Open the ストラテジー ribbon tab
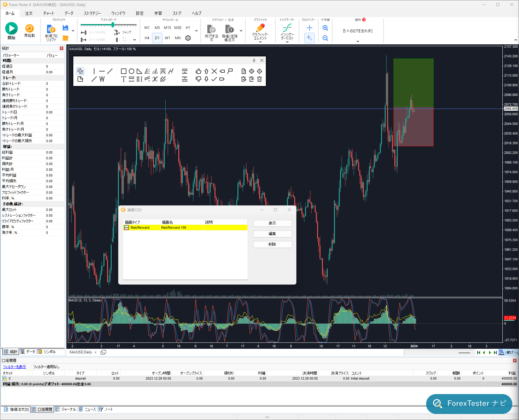Viewport: 519px width, 420px height. [x=92, y=13]
